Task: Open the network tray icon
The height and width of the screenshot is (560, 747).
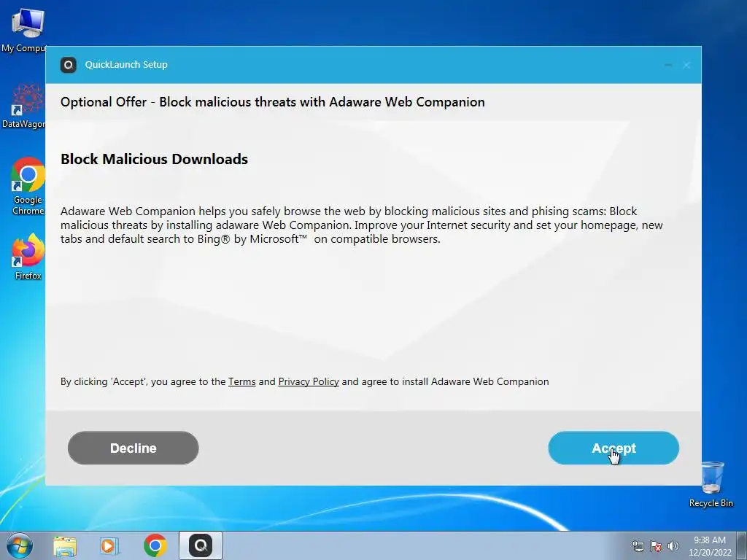Action: tap(638, 546)
